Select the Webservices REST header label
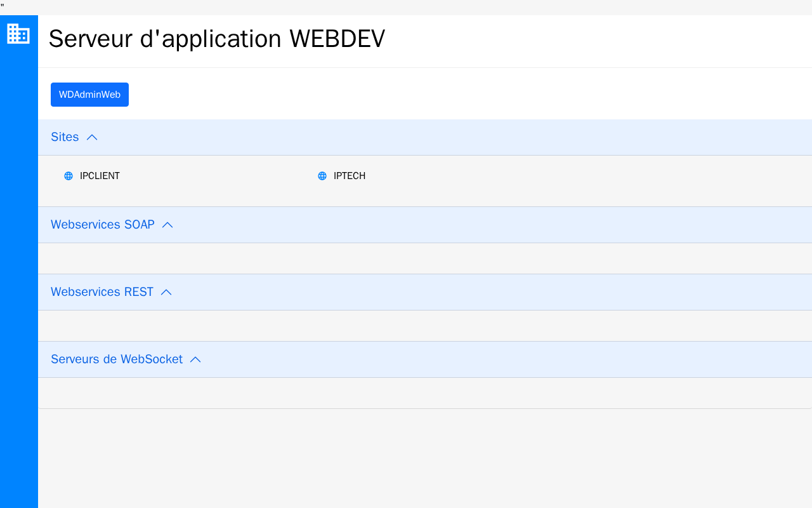Screen dimensions: 812x508 tap(102, 292)
